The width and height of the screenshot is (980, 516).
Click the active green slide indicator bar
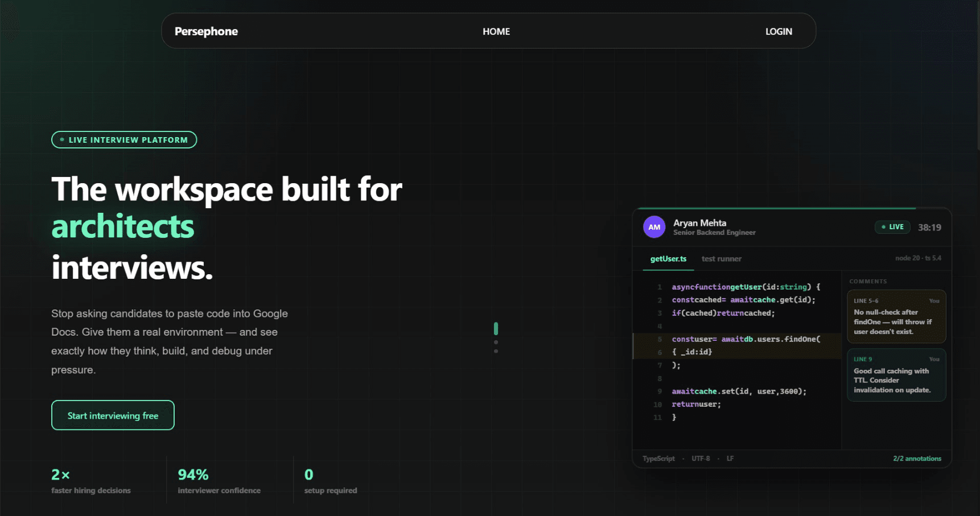pos(496,329)
